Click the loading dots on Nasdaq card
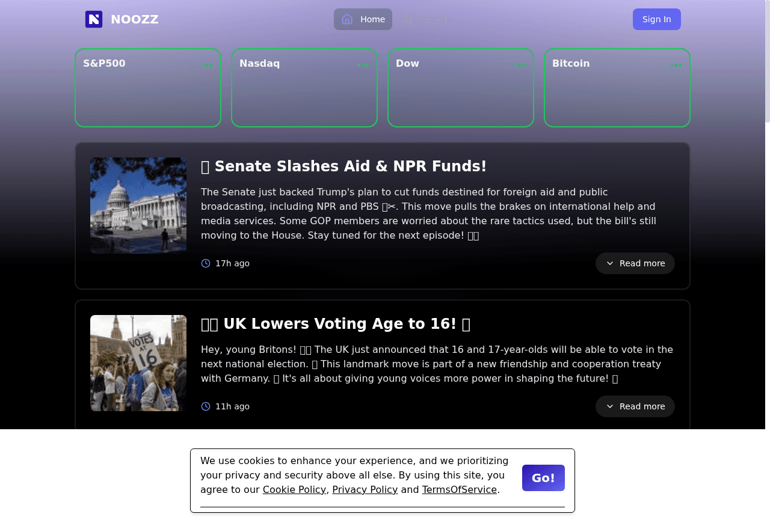Screen dimensions: 770x532 (x=363, y=65)
